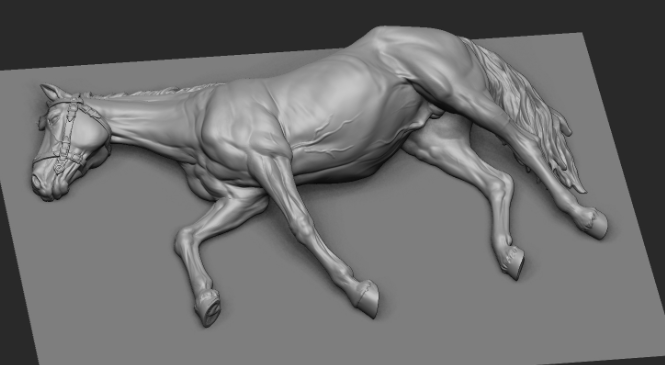Select the horse sculpture's bridled head
This screenshot has height=365, width=665.
pyautogui.click(x=70, y=142)
